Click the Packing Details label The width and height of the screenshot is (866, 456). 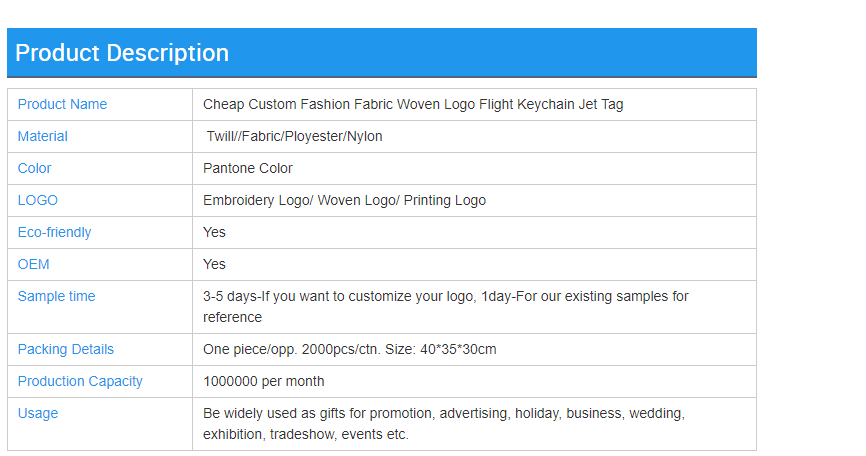coord(66,349)
